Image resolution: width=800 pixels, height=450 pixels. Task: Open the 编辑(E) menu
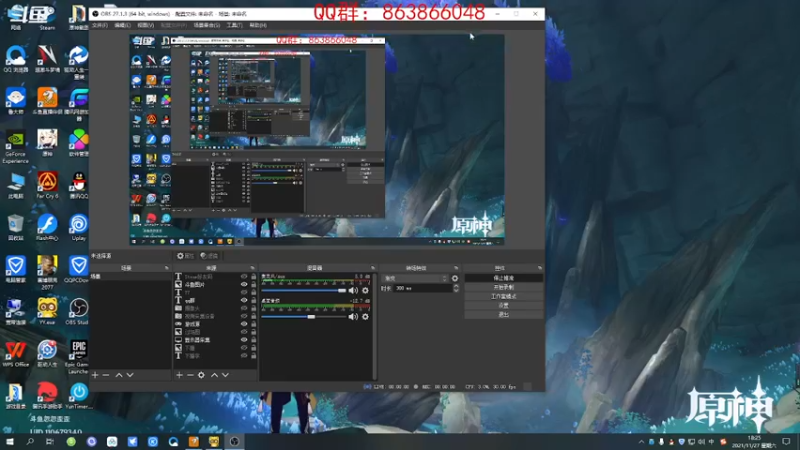[x=122, y=25]
